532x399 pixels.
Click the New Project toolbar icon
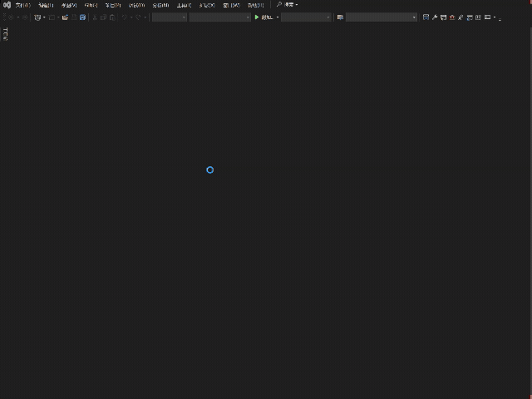[37, 17]
